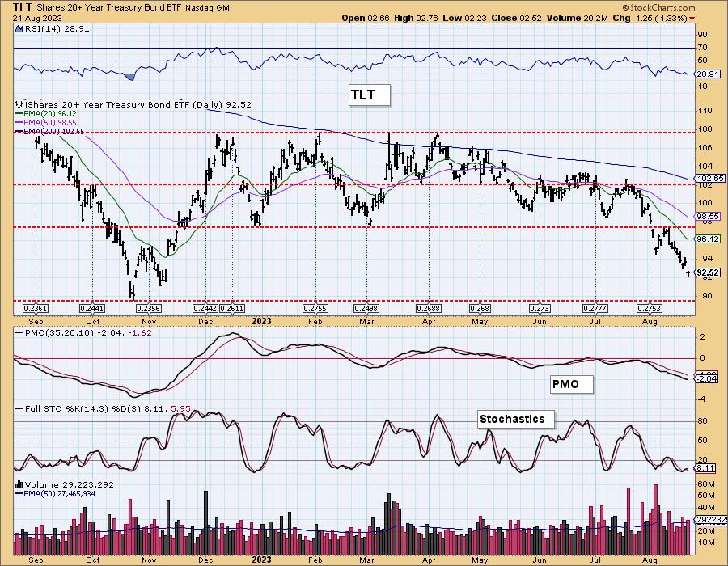Click the PMO(35,20,10) legend label
Screen dimensions: 728x566
point(83,332)
